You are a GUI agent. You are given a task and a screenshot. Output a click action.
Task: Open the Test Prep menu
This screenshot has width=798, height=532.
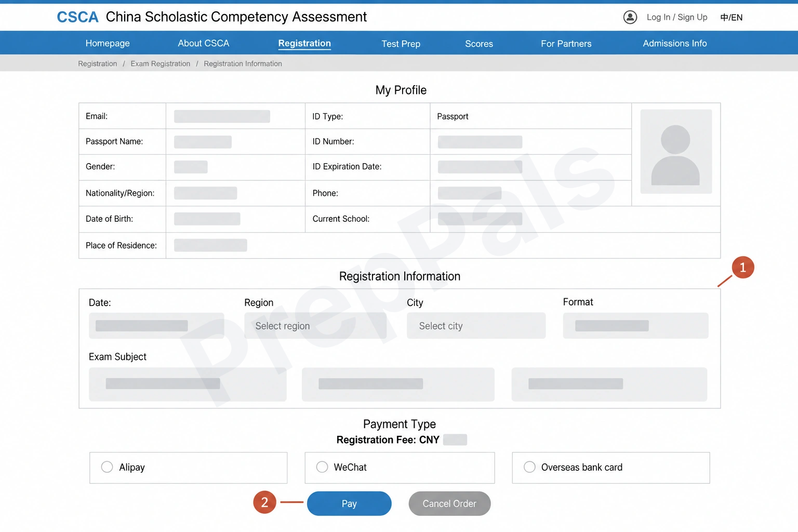click(401, 44)
